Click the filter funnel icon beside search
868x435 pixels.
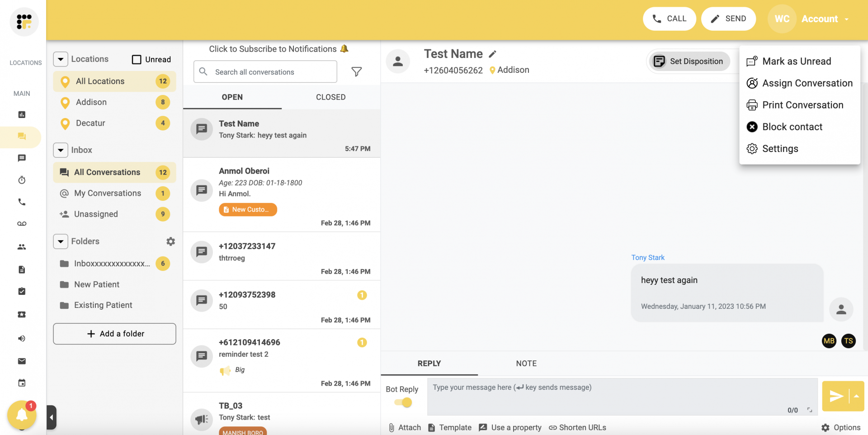[x=356, y=72]
